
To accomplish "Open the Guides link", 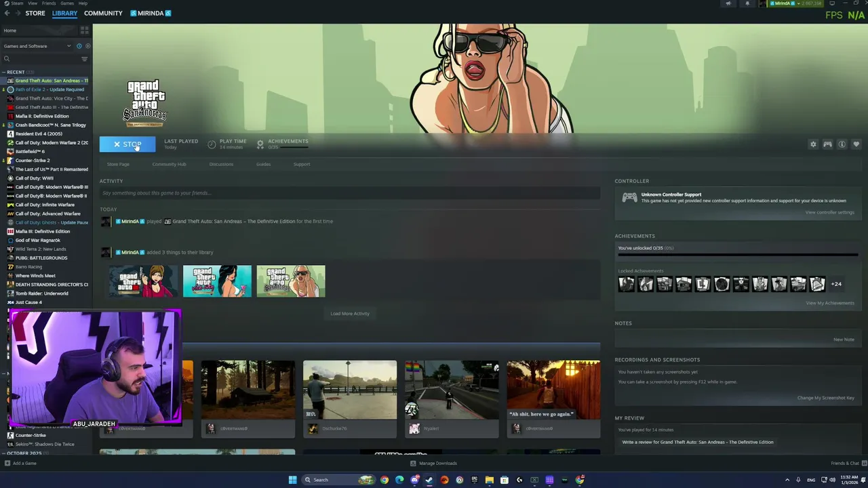I will point(263,164).
